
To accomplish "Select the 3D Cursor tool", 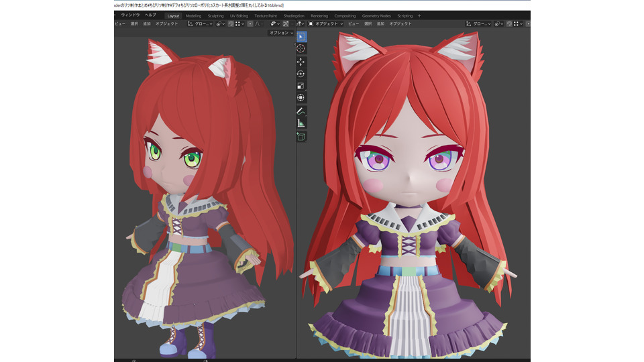I will [x=301, y=48].
